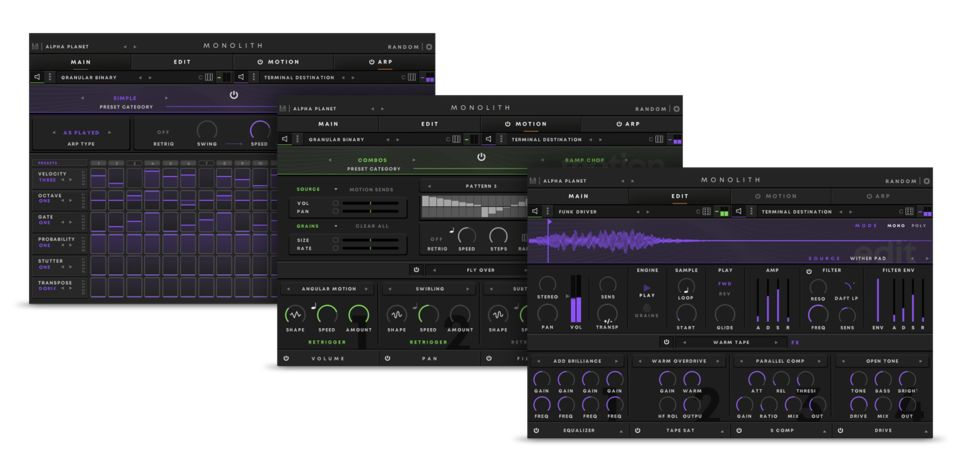
Task: Expand the Tape Sat module arrow
Action: 722,431
